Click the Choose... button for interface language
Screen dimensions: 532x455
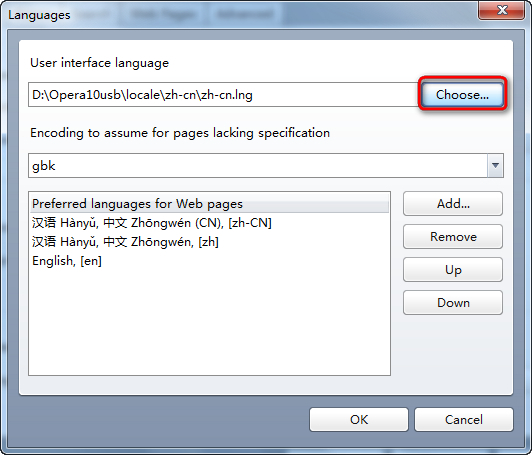coord(462,94)
